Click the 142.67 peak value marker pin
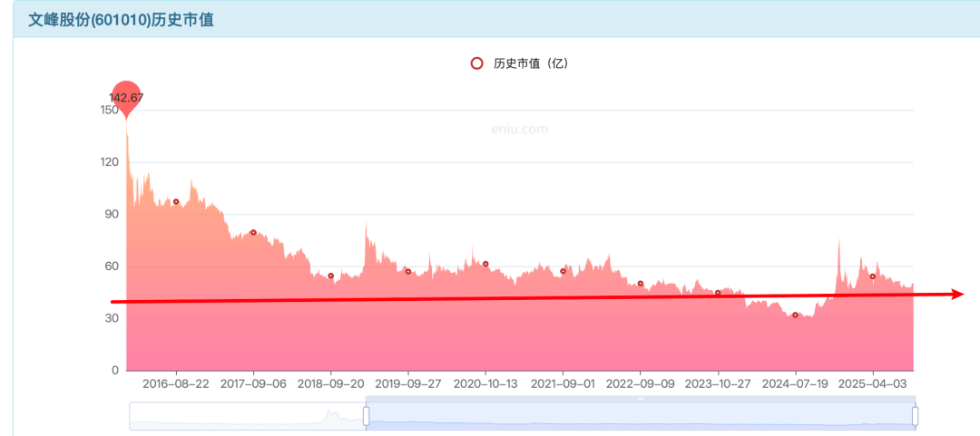This screenshot has width=980, height=436. click(126, 98)
